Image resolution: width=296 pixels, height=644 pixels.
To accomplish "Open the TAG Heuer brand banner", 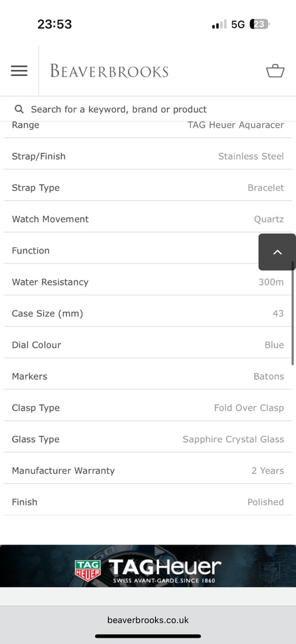I will (148, 566).
